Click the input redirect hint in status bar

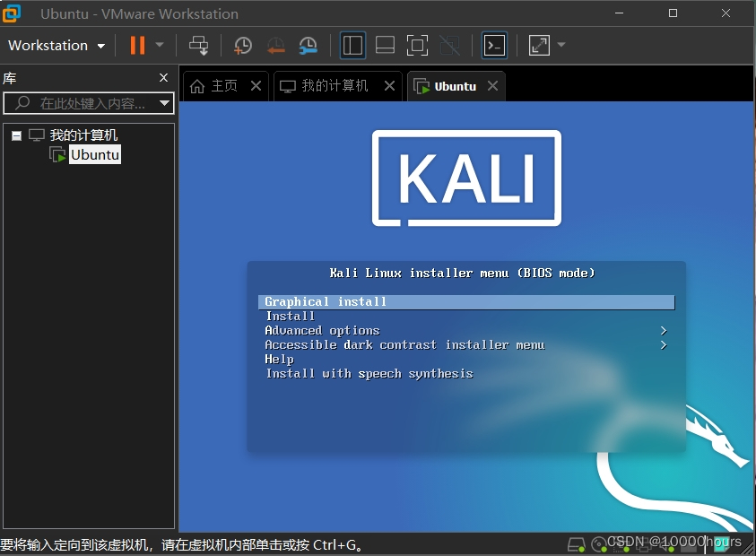coord(181,545)
